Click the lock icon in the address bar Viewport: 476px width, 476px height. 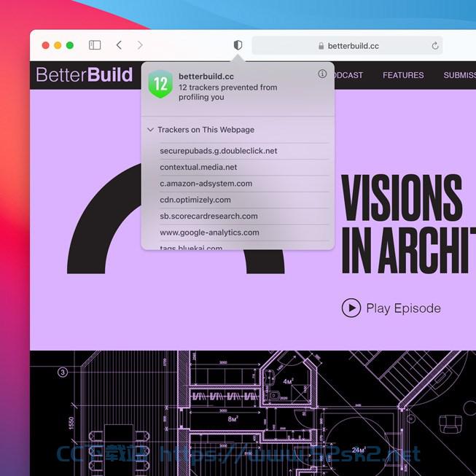[321, 46]
